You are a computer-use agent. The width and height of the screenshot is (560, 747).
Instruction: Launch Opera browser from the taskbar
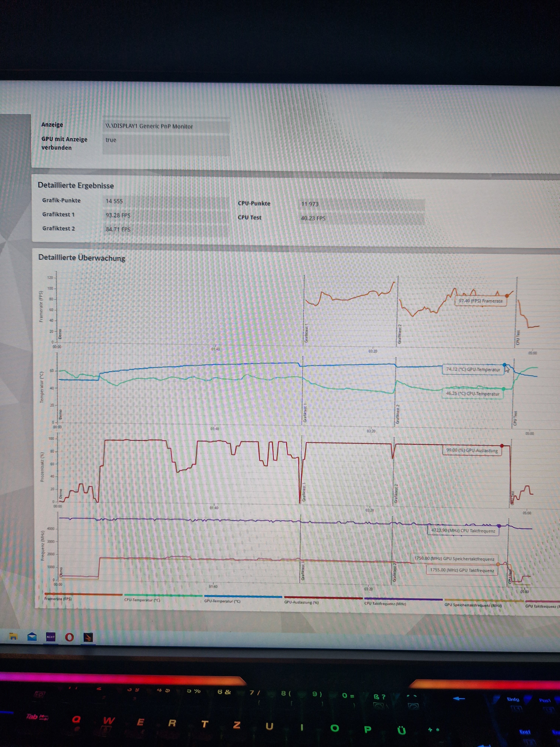[x=70, y=637]
